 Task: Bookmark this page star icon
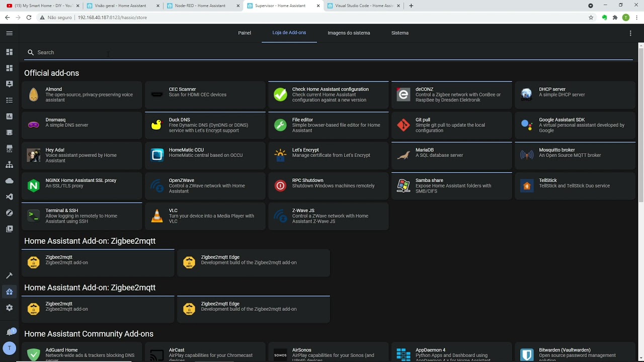coord(591,18)
